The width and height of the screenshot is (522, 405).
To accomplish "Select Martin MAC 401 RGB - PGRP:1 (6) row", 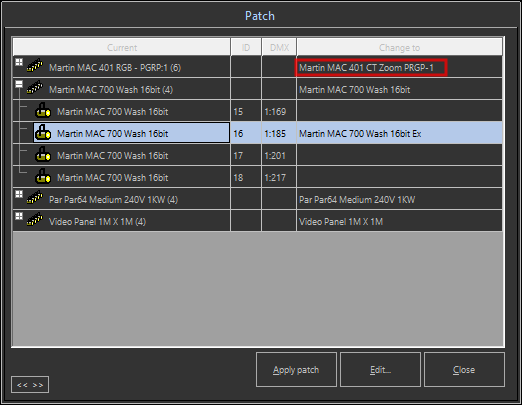I will (257, 67).
